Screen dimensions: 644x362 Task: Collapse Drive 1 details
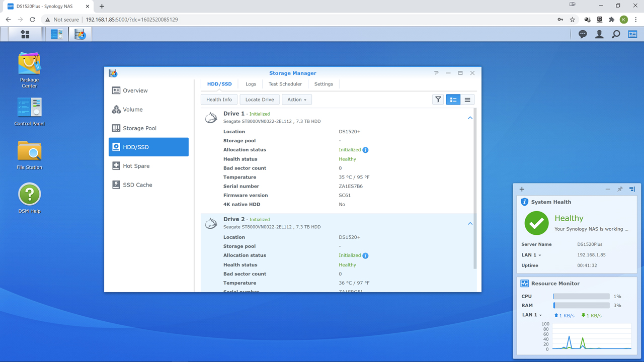coord(470,118)
